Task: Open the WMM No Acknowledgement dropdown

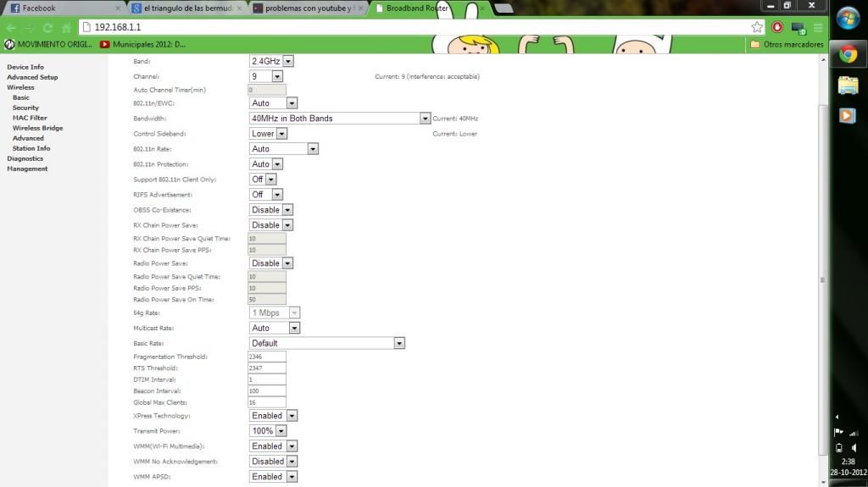Action: pyautogui.click(x=273, y=462)
